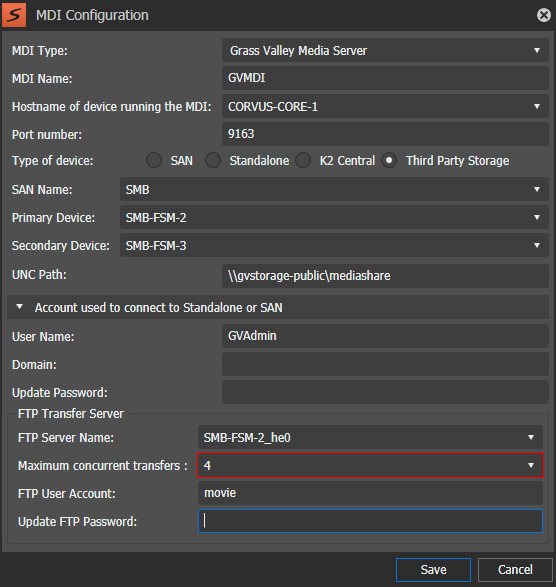The width and height of the screenshot is (556, 587).
Task: Collapse the Account used to connect section
Action: coord(19,307)
